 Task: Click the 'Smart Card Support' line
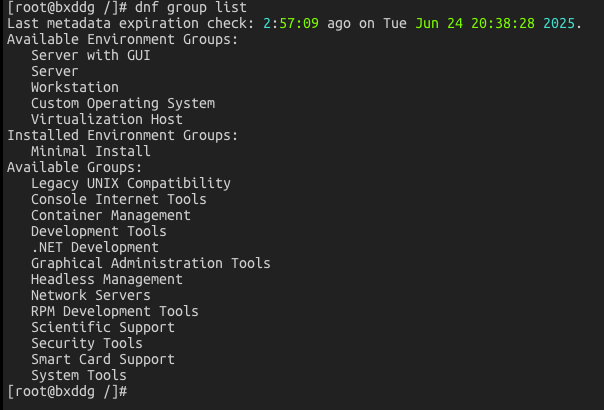coord(103,359)
